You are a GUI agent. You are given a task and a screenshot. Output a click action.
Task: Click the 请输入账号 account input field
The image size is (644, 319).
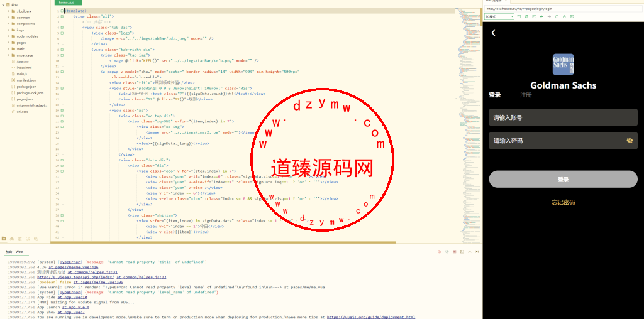click(x=563, y=117)
